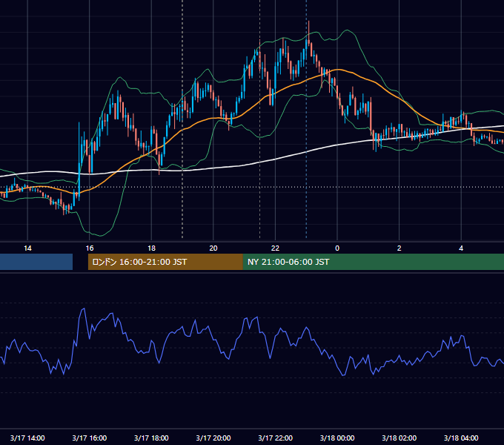Image resolution: width=504 pixels, height=445 pixels.
Task: Click hour label 2 on price chart axis
Action: 399,248
